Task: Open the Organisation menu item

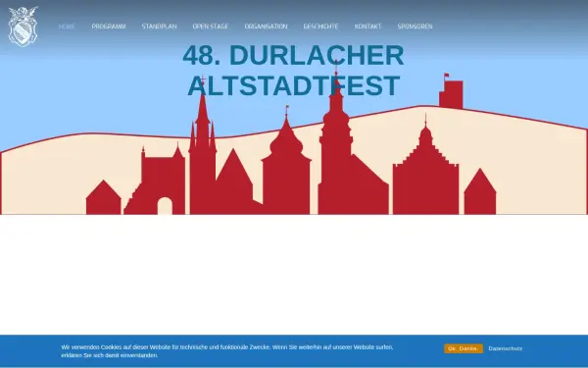Action: click(266, 26)
